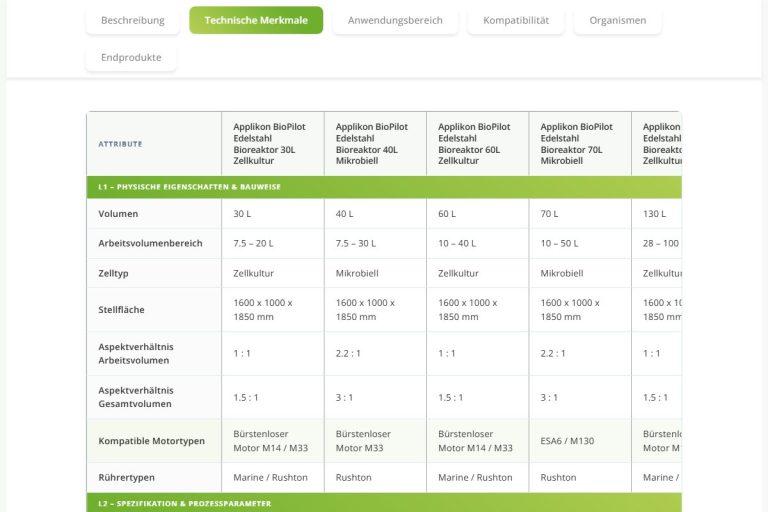This screenshot has height=512, width=768.
Task: Click Marine / Rushton cell in 30L column
Action: [x=273, y=477]
